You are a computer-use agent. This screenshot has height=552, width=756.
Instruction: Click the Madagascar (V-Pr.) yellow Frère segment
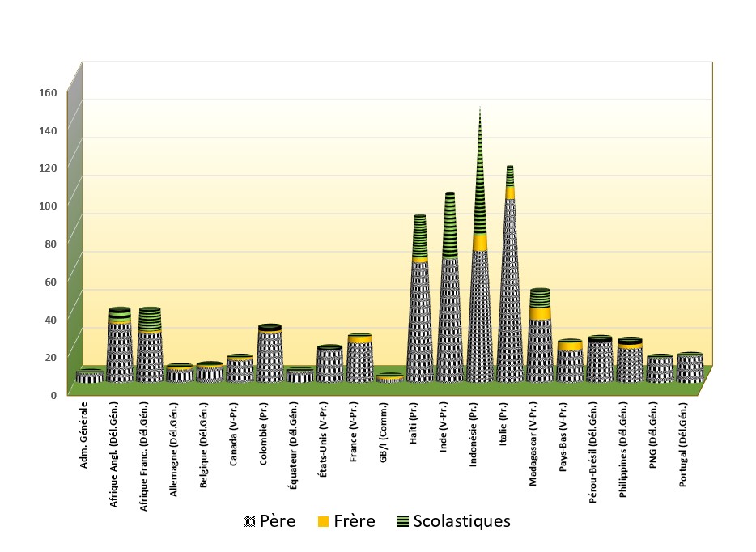tap(540, 313)
